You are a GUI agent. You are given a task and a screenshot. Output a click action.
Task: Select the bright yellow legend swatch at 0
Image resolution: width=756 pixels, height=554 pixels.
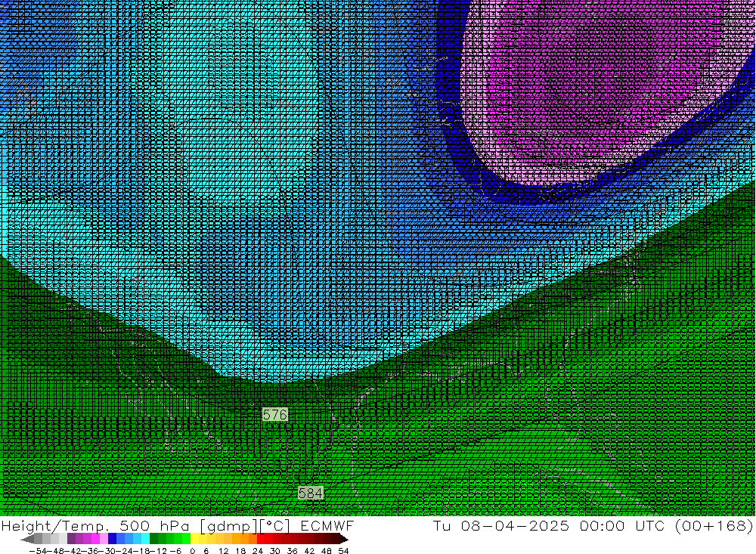click(x=195, y=539)
